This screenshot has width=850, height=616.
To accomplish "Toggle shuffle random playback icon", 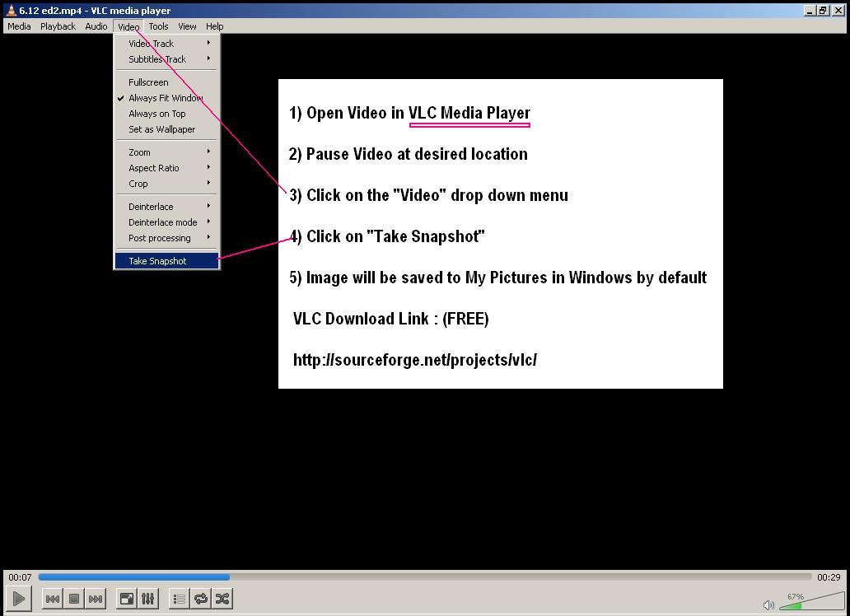I will tap(222, 599).
